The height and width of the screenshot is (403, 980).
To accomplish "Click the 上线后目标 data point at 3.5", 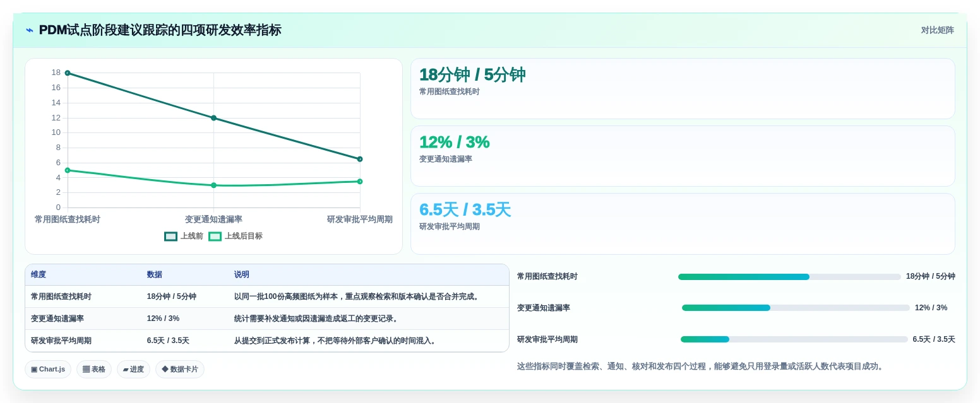I will point(360,182).
